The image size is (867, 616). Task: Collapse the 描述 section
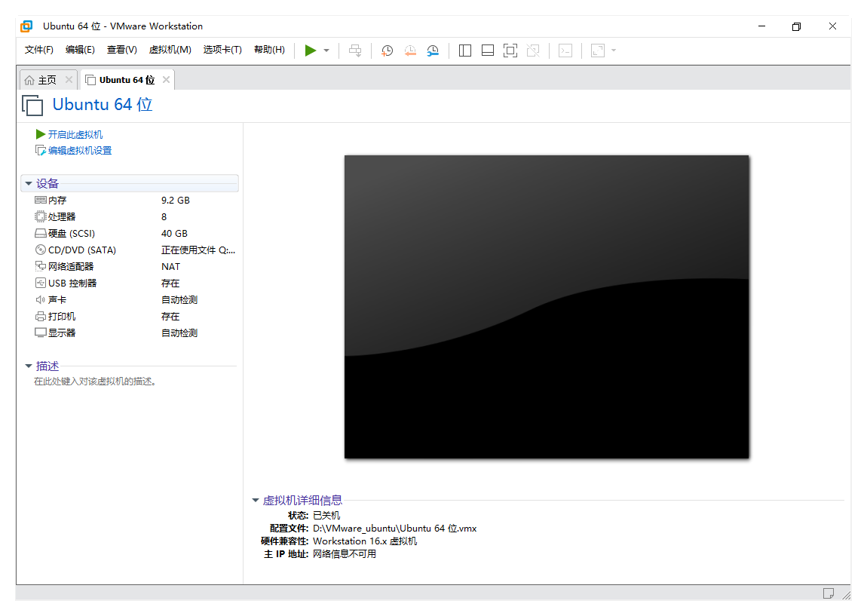tap(28, 366)
